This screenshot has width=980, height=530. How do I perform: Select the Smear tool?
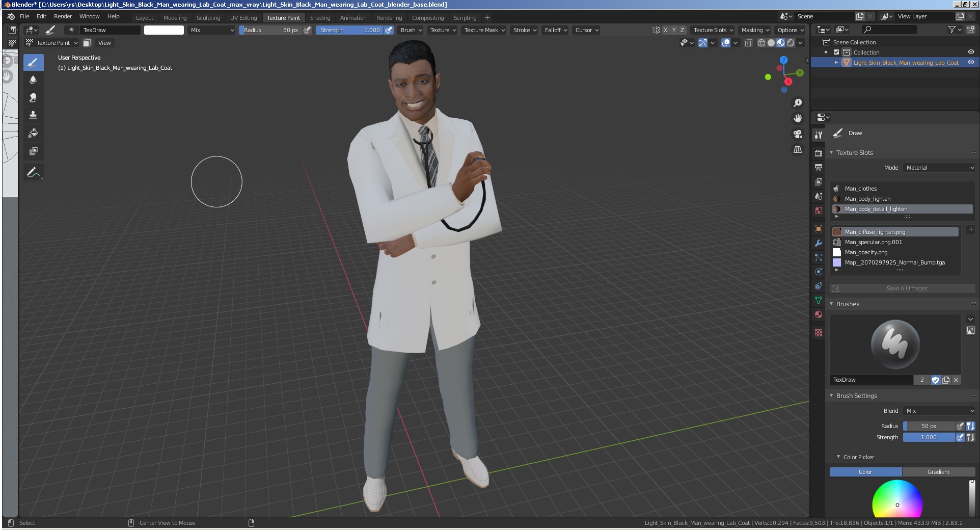pos(33,97)
